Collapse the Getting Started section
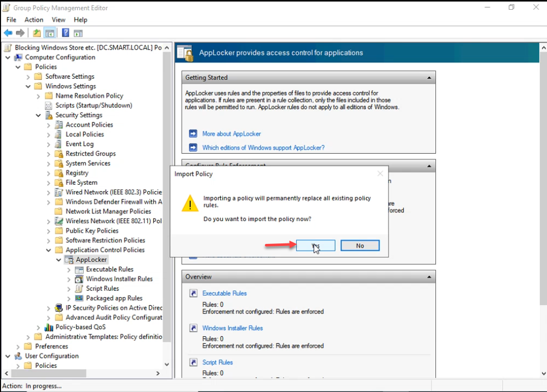547x392 pixels. pyautogui.click(x=429, y=78)
